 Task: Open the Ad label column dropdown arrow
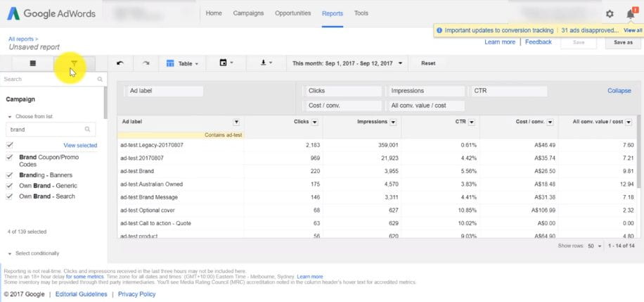pyautogui.click(x=236, y=122)
